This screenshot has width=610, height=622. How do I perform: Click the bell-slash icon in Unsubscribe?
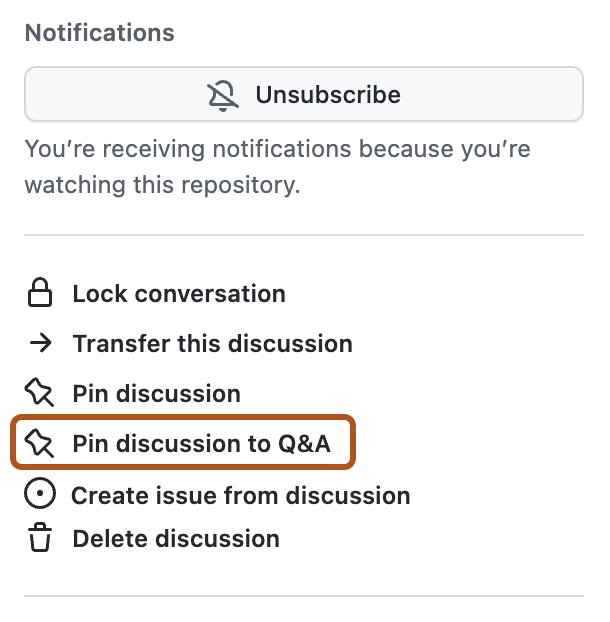(x=224, y=95)
